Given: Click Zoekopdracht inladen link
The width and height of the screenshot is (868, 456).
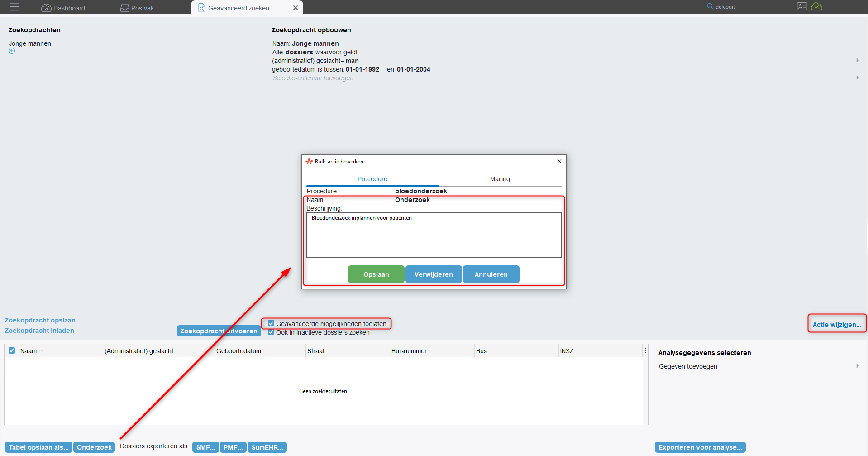Looking at the screenshot, I should (x=39, y=331).
